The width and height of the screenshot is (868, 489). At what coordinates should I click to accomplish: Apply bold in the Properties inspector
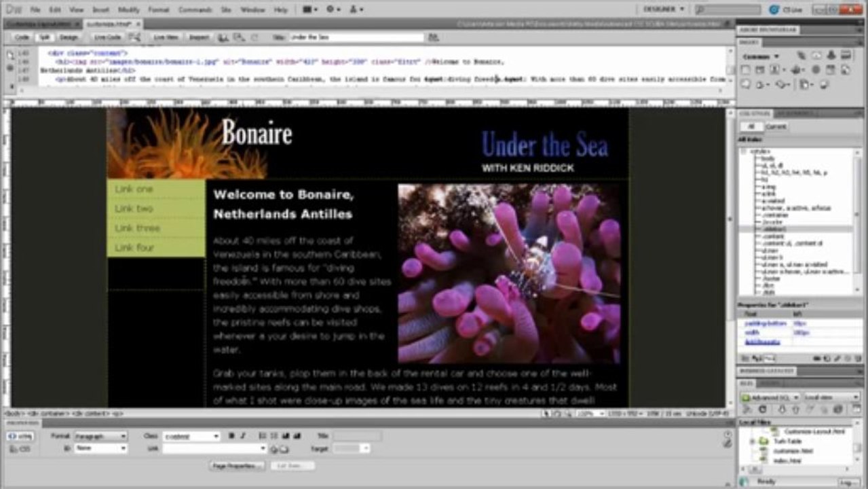[231, 436]
